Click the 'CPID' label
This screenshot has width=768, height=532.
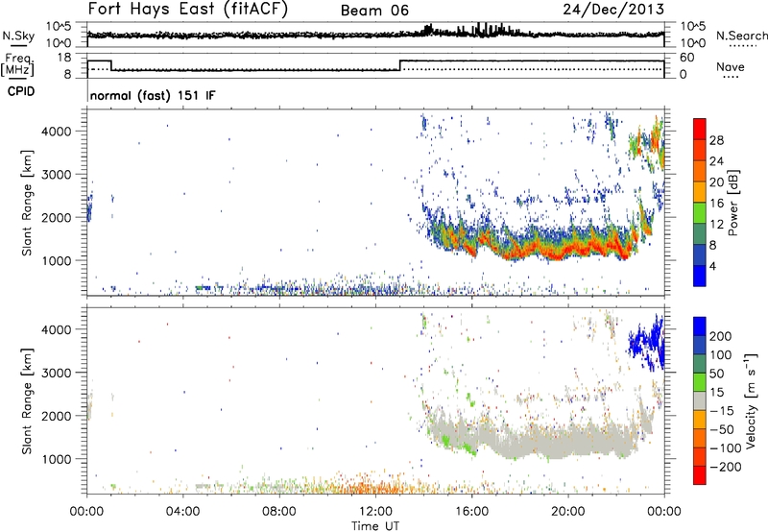[x=21, y=91]
